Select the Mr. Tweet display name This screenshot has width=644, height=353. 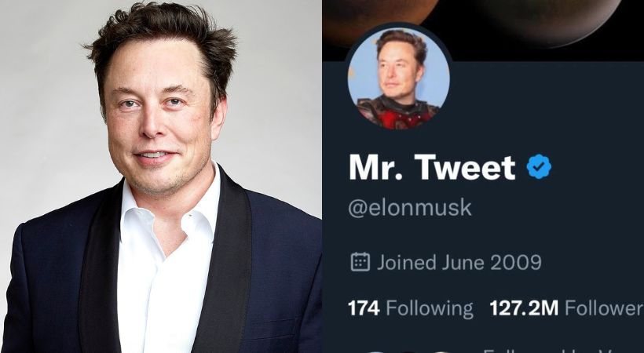(x=432, y=167)
